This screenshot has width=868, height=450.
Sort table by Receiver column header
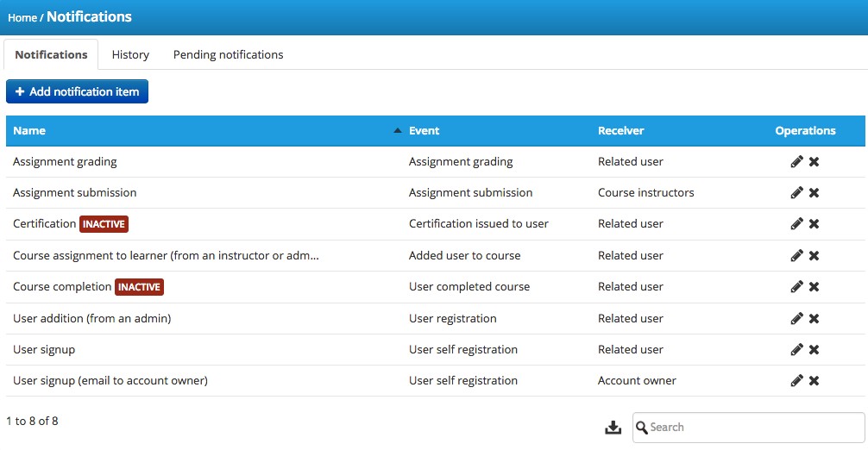620,131
